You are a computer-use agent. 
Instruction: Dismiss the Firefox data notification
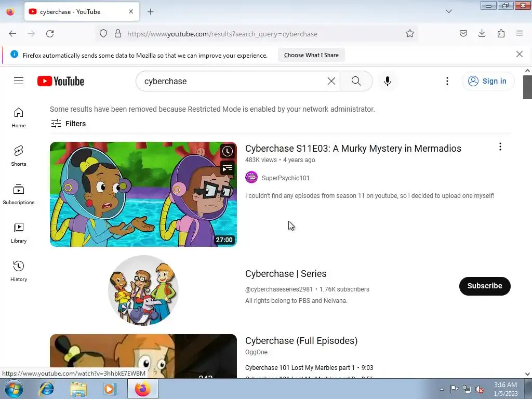[x=520, y=54]
